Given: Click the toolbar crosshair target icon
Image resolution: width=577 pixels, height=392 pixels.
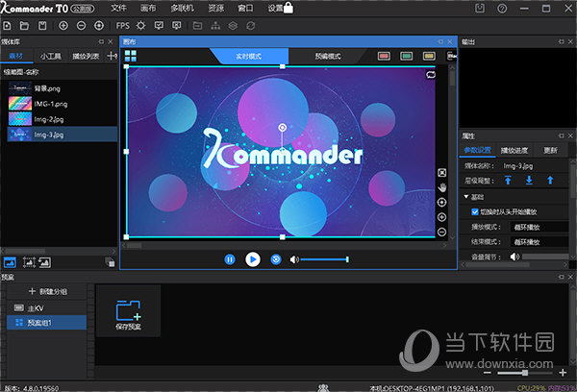Looking at the screenshot, I should coord(99,26).
